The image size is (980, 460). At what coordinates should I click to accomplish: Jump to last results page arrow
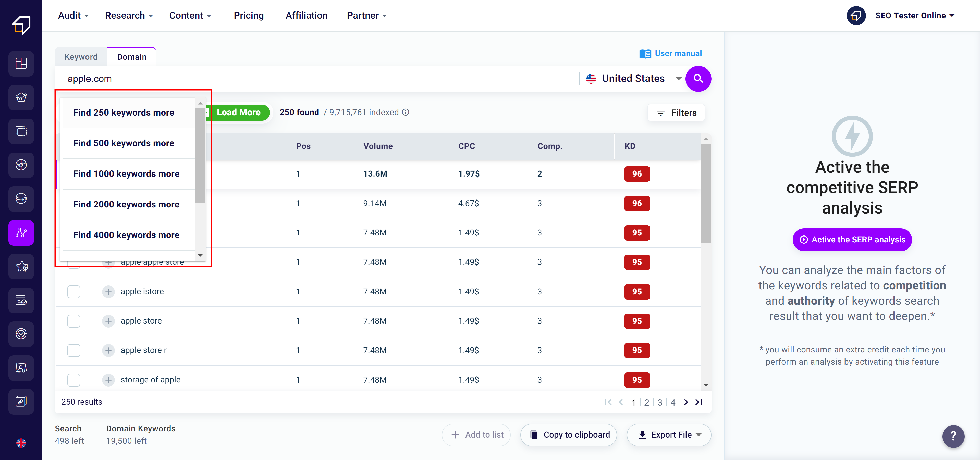point(699,402)
